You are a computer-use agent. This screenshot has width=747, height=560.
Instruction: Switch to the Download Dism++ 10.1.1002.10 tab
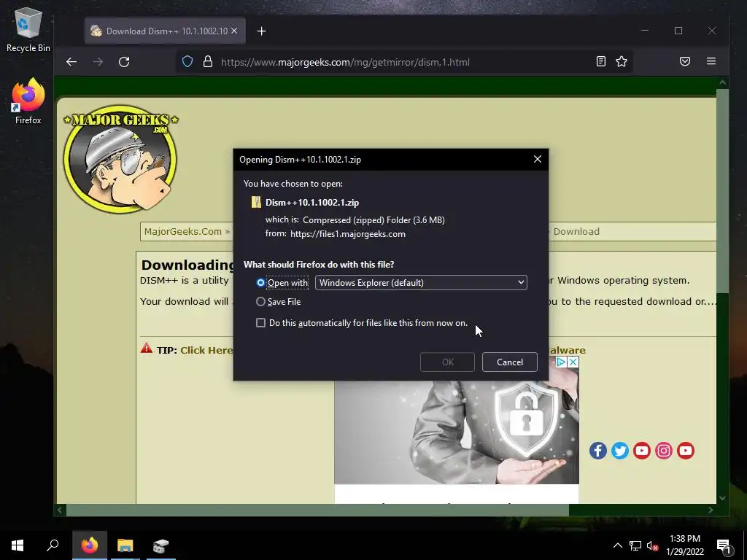click(x=165, y=31)
